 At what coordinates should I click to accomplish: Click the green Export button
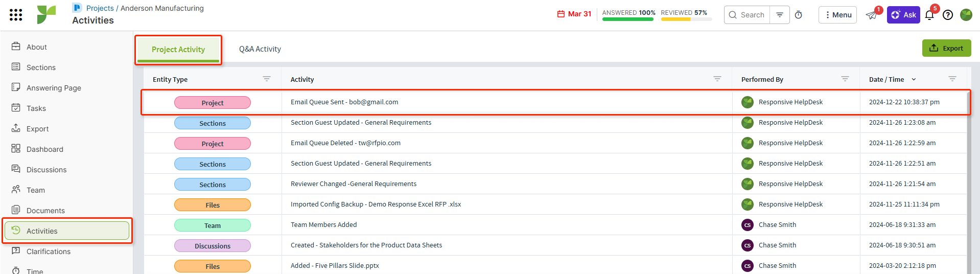(946, 48)
